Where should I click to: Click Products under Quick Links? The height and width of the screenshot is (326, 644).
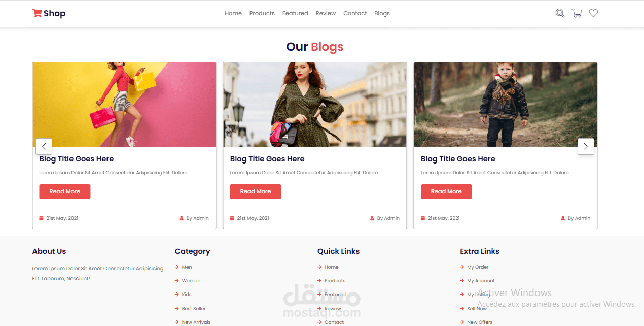332,281
